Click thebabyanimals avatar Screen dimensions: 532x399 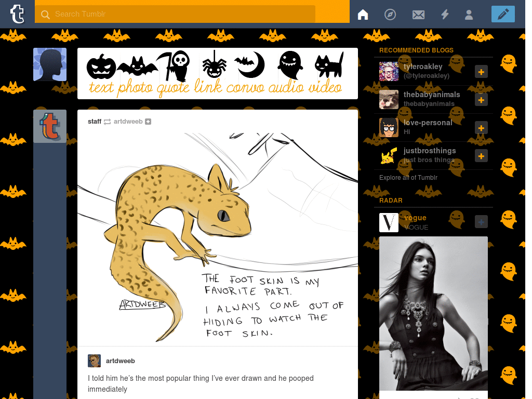[389, 99]
